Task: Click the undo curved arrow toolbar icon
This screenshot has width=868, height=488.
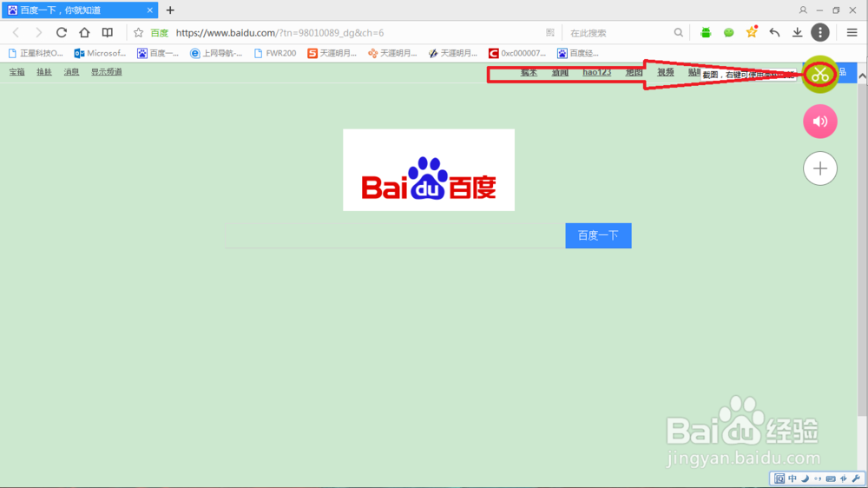Action: tap(774, 33)
